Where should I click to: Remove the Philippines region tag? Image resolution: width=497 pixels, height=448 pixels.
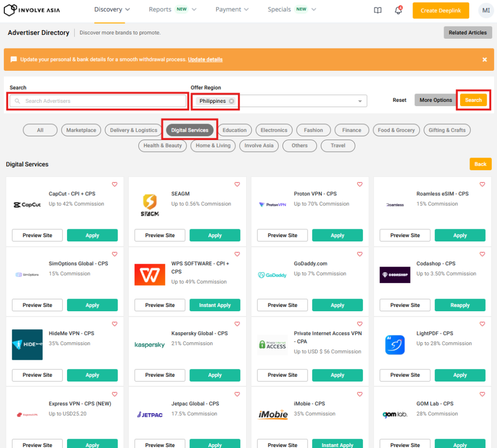pos(232,101)
